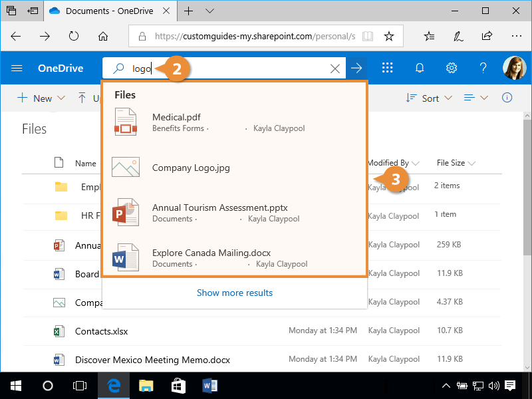532x399 pixels.
Task: Set the current tabs aside
Action: tap(33, 11)
